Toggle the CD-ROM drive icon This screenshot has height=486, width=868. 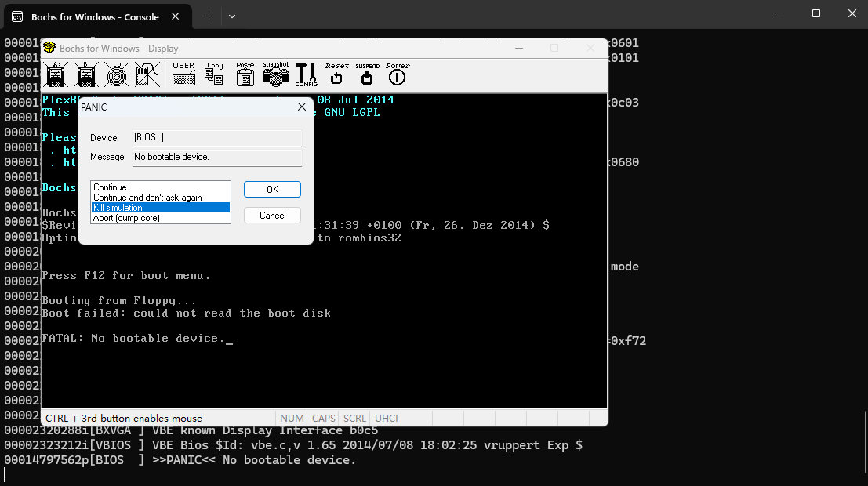pos(115,75)
